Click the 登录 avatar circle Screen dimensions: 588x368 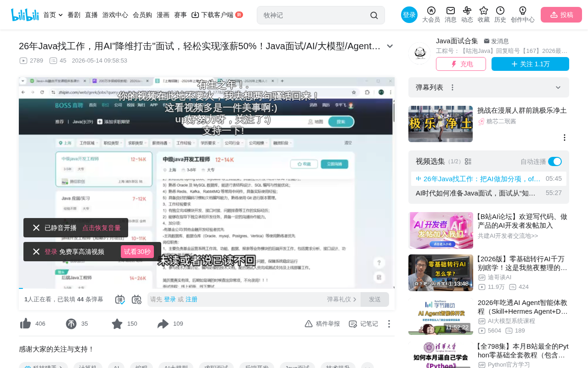409,15
